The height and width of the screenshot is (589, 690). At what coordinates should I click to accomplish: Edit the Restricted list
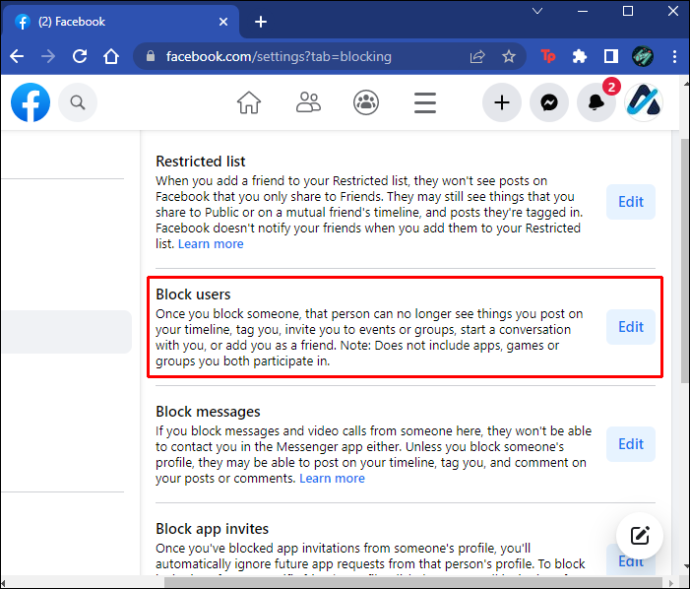631,202
